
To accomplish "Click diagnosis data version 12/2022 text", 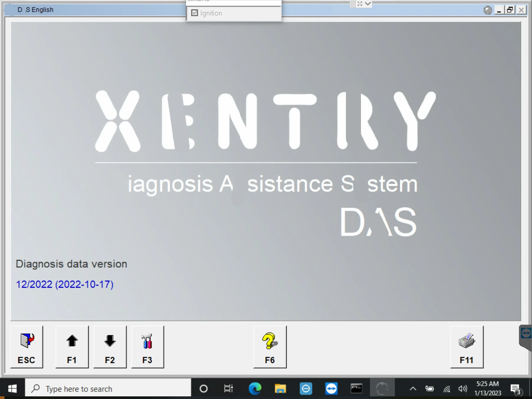I will [65, 284].
